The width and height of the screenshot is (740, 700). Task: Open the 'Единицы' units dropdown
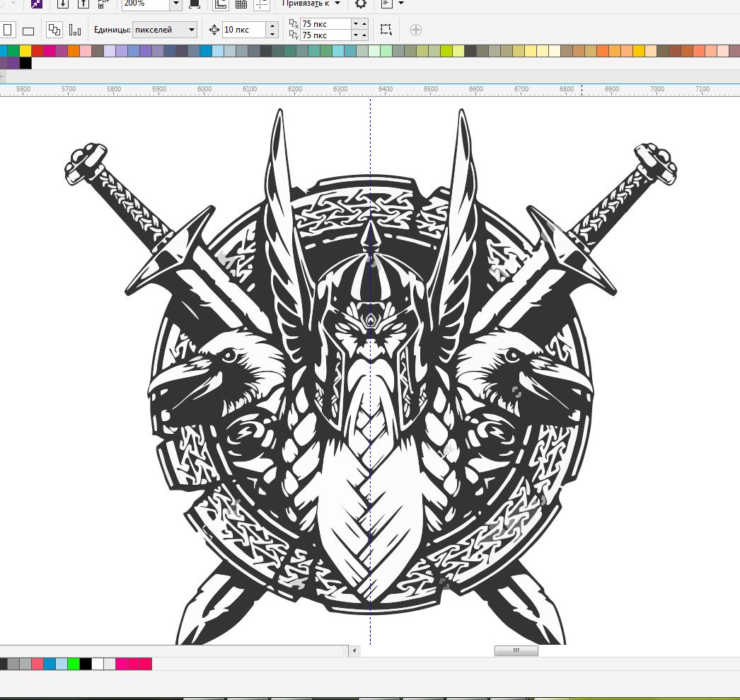click(191, 30)
